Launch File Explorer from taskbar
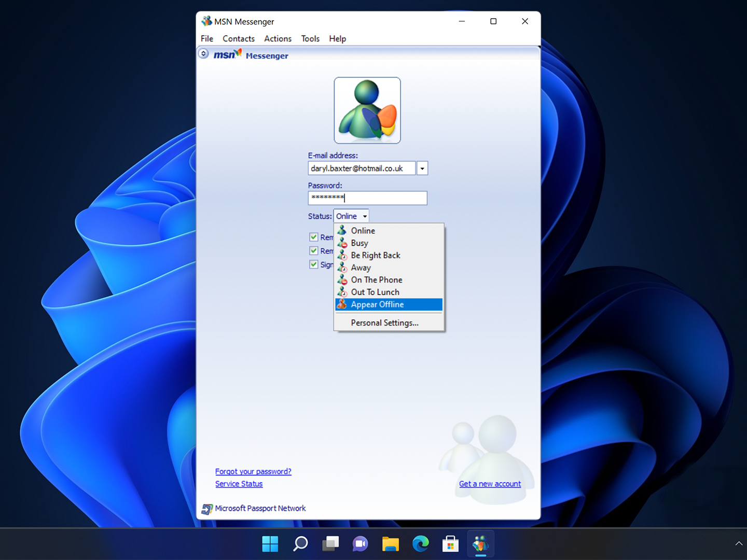 click(390, 544)
